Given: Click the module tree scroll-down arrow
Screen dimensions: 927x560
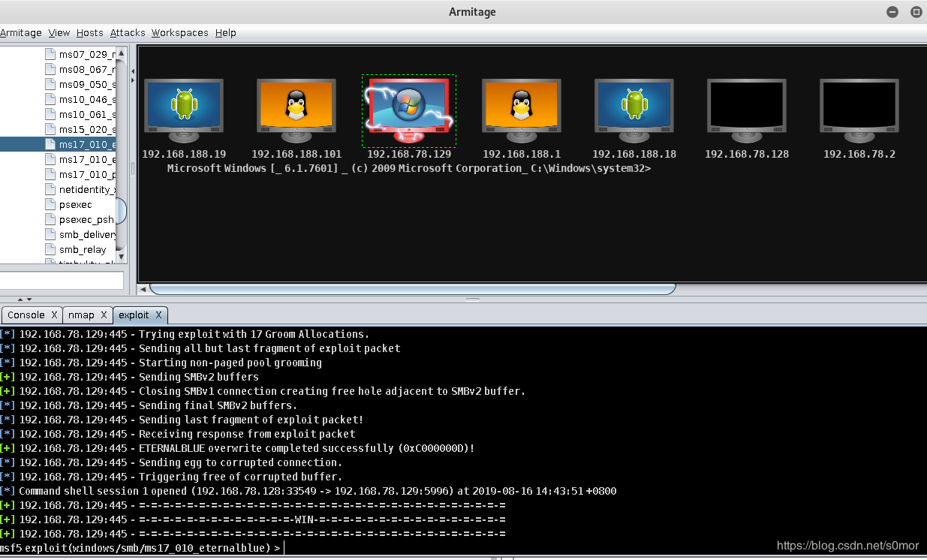Looking at the screenshot, I should point(121,257).
